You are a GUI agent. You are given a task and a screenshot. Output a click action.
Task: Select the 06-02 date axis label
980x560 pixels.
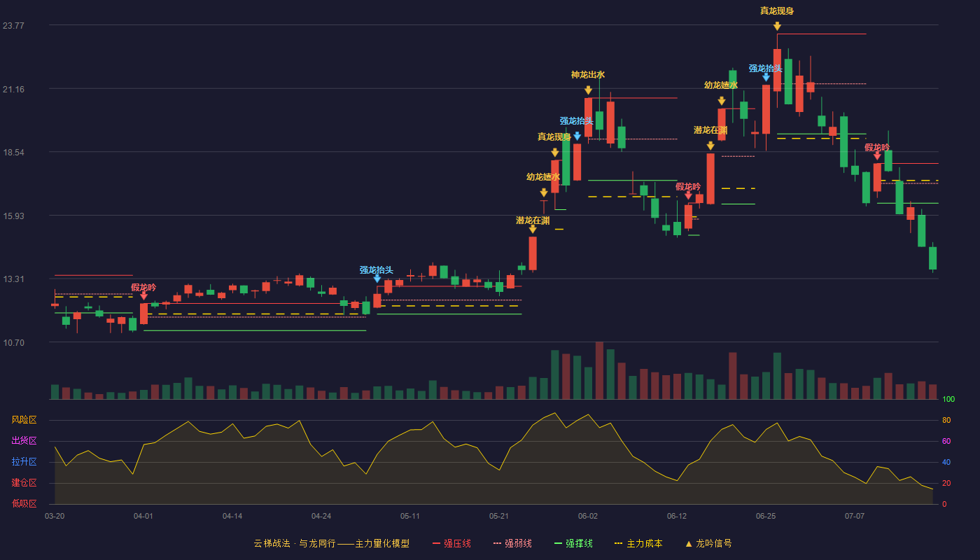[x=588, y=516]
